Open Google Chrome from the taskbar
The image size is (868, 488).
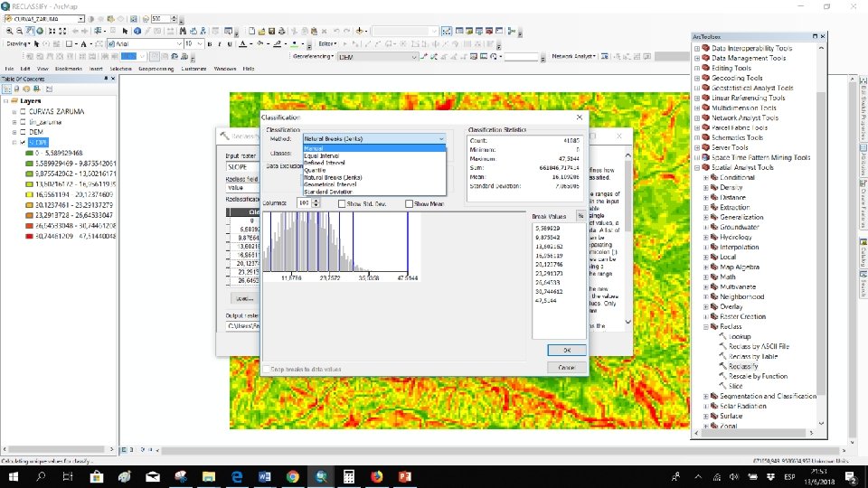(293, 476)
